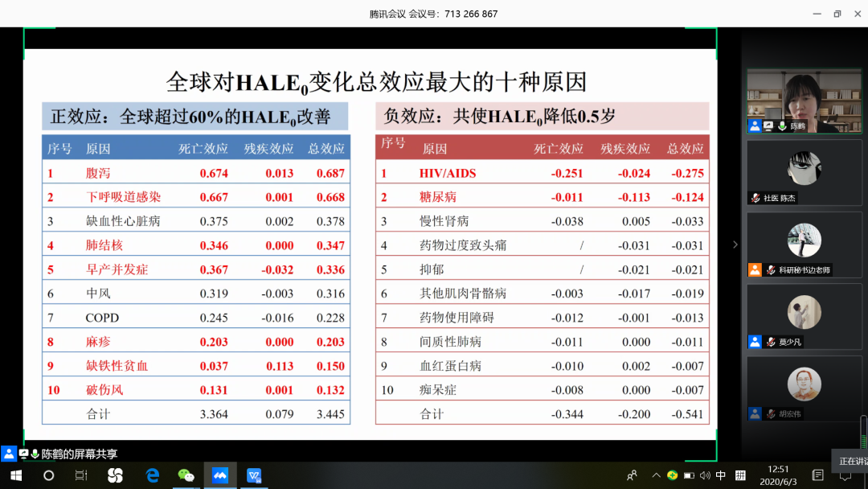The width and height of the screenshot is (868, 489).
Task: Click the screen-share monitor icon beside 陈鹤的屏幕共享
Action: tap(24, 454)
